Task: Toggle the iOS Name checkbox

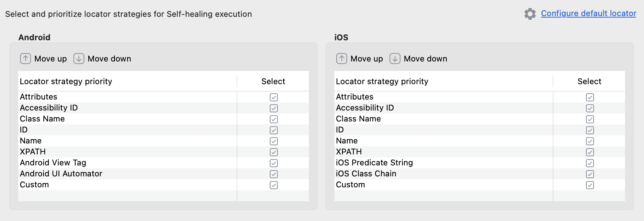Action: point(590,141)
